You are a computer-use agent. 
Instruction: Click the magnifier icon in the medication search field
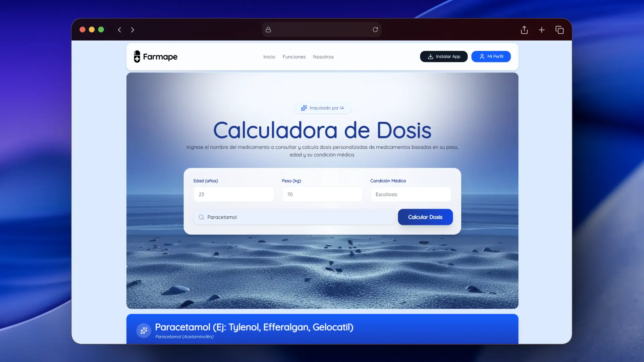point(201,217)
